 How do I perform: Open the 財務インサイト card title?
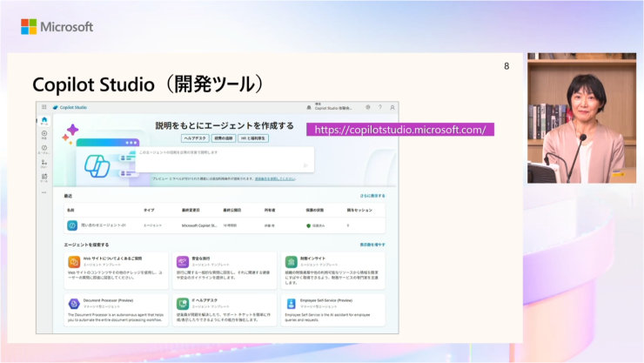click(312, 259)
